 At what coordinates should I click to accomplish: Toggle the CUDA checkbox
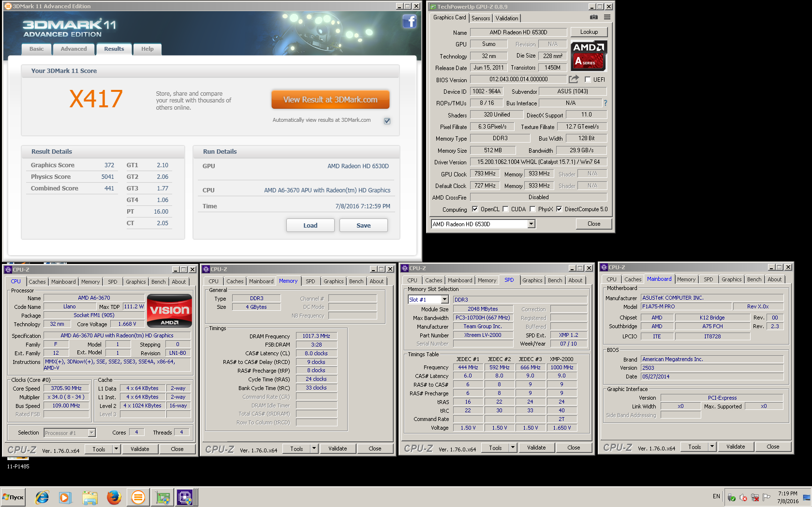(x=505, y=209)
